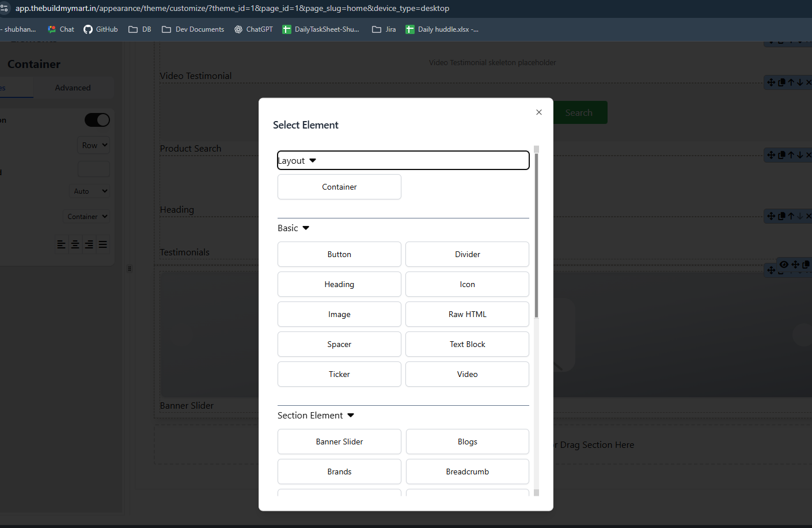Duplicate the Video Testimonial section using its copy icon
Viewport: 812px width, 528px height.
[x=781, y=82]
